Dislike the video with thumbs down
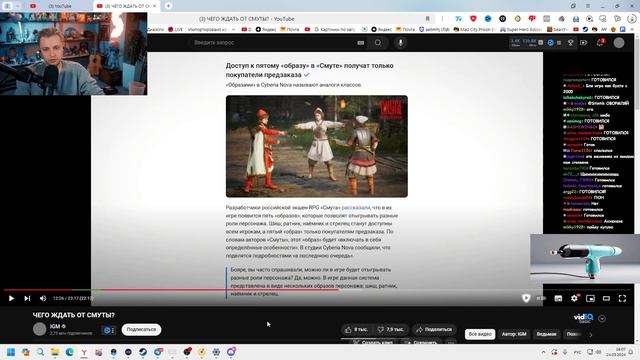 point(391,329)
